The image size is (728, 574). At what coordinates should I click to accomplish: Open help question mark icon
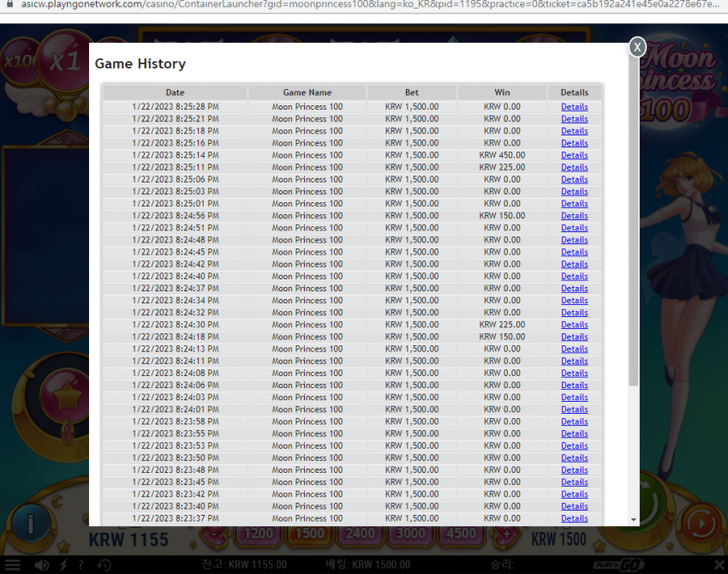[81, 565]
